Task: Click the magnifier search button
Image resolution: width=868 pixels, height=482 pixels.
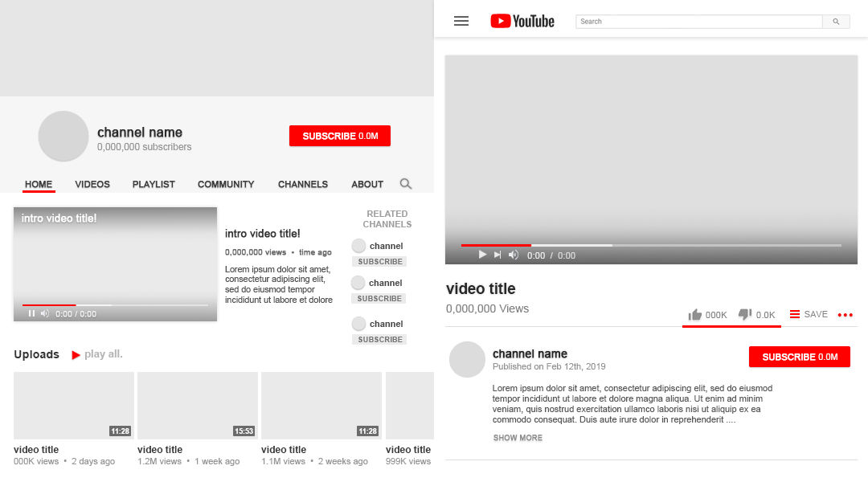Action: point(836,21)
